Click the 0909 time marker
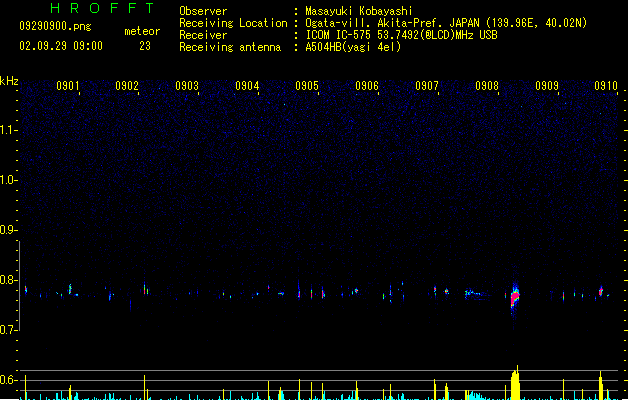Image resolution: width=629 pixels, height=400 pixels. (x=547, y=86)
